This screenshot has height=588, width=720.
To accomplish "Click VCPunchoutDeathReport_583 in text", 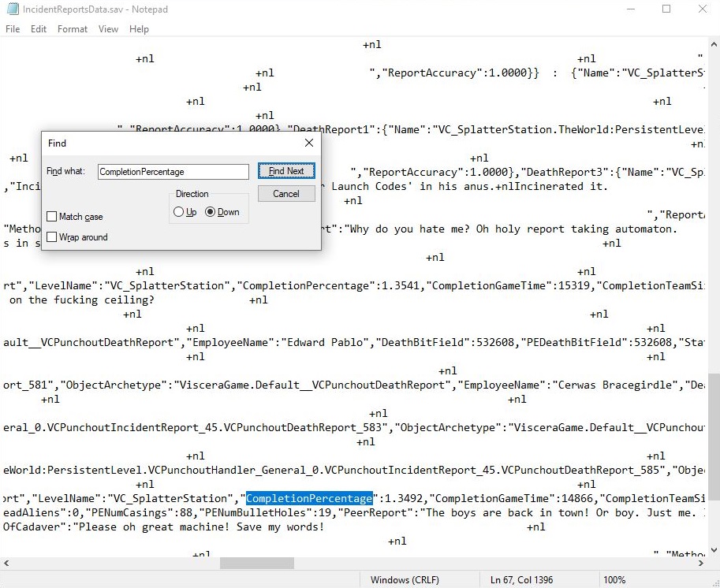I will [304, 428].
